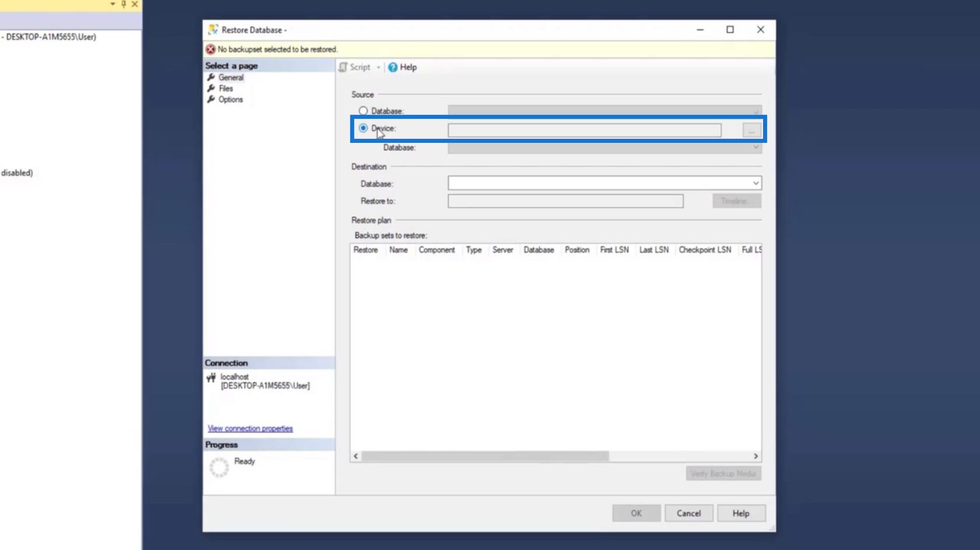980x550 pixels.
Task: Click the horizontal scrollbar left arrow
Action: click(x=356, y=456)
